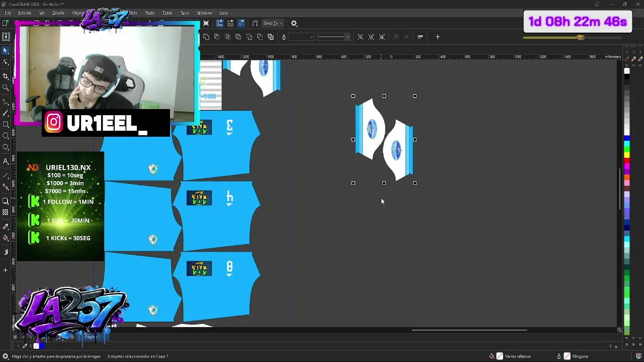Screen dimensions: 644x362
Task: Toggle the Show Grid button
Action: click(230, 23)
